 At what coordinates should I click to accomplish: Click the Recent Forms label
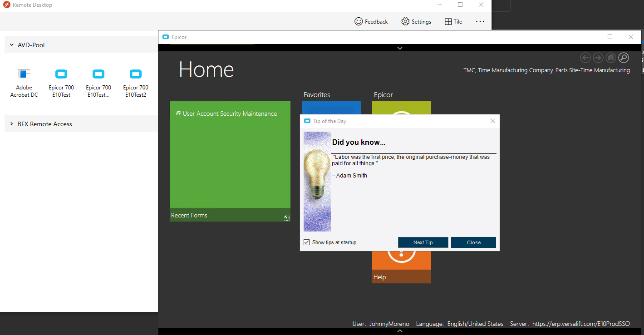pyautogui.click(x=189, y=215)
